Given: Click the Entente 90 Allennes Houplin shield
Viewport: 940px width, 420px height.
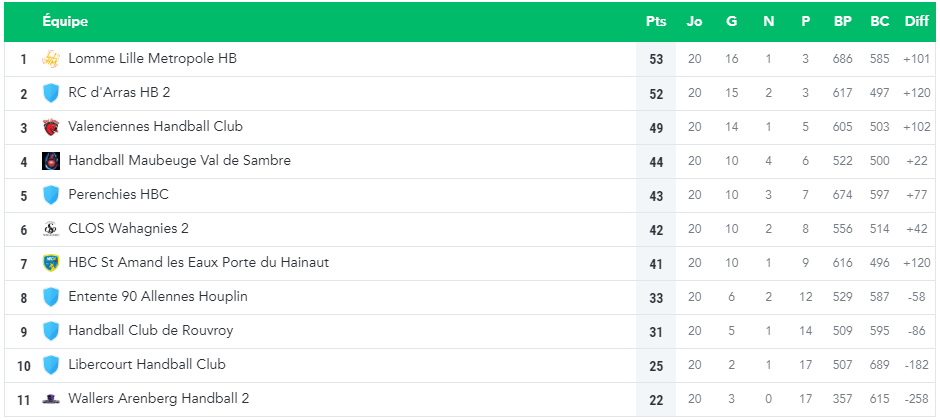Looking at the screenshot, I should pyautogui.click(x=51, y=297).
